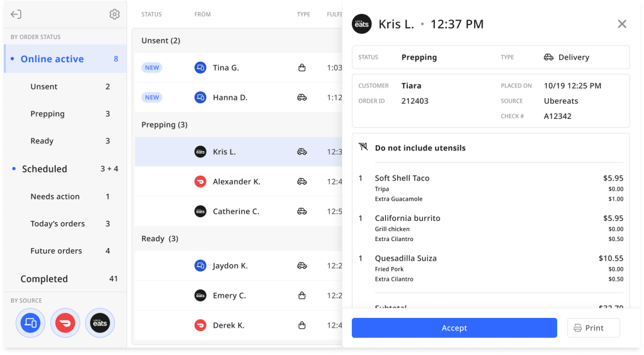Click the blue source icon beside Jaydon K.
The height and width of the screenshot is (355, 644).
pos(200,266)
